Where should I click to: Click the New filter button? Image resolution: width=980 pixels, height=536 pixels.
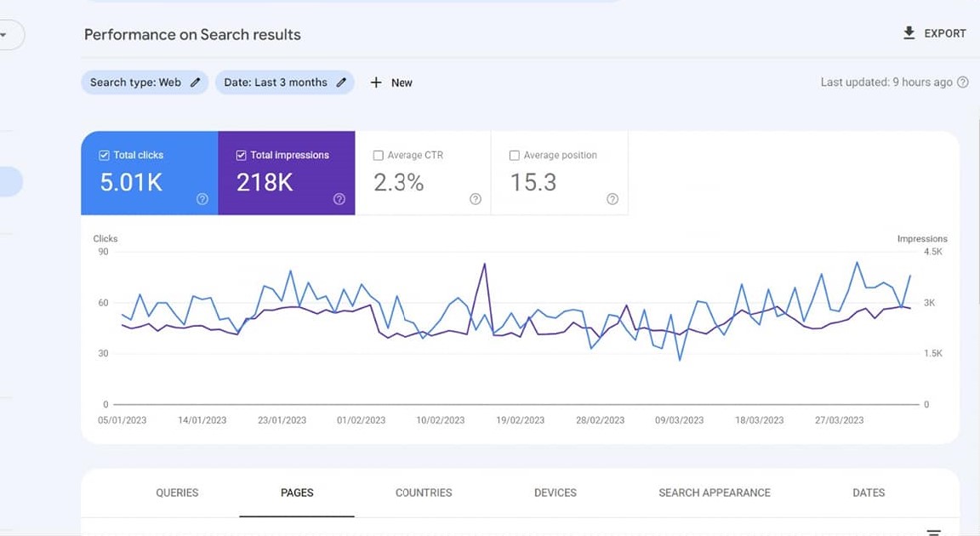pos(391,82)
